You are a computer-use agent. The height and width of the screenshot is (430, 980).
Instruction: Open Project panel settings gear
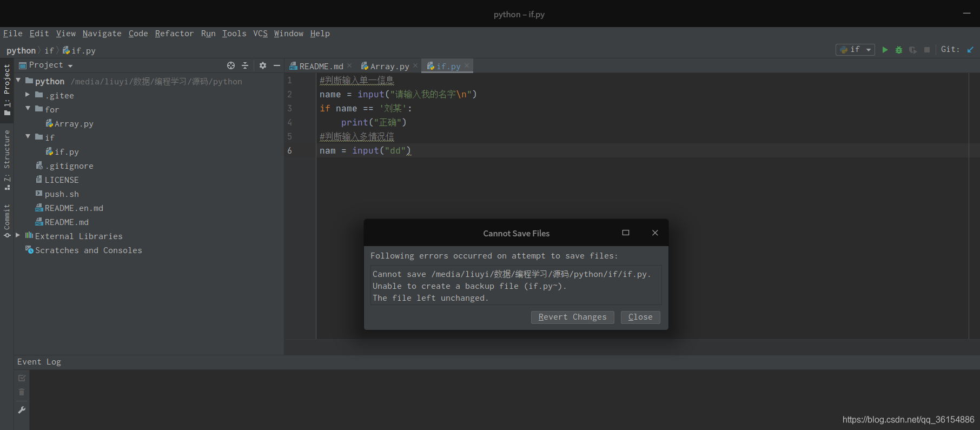263,65
